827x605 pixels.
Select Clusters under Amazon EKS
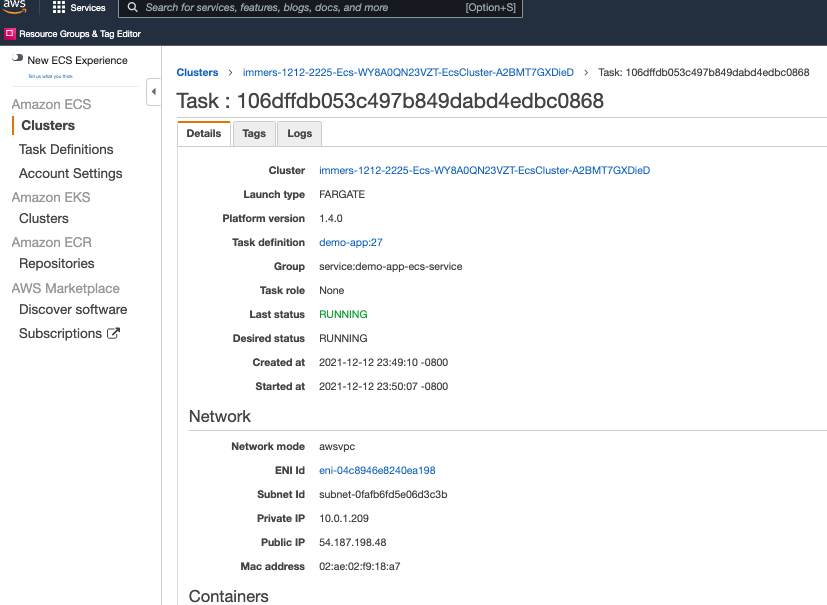(44, 218)
